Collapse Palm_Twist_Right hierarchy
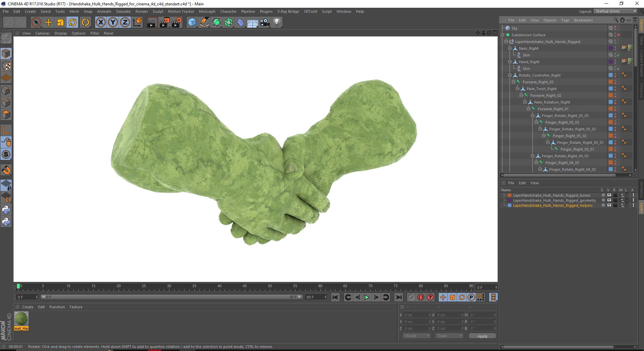 pyautogui.click(x=518, y=89)
